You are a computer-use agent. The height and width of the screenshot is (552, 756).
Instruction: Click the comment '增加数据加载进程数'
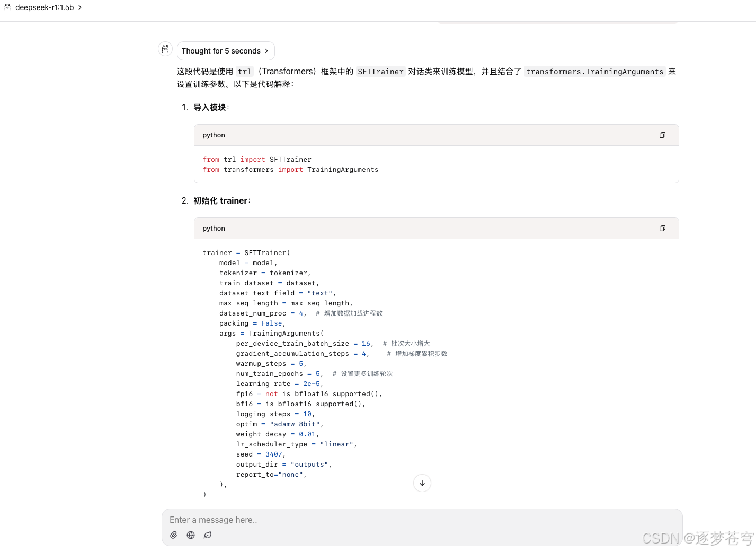(353, 313)
